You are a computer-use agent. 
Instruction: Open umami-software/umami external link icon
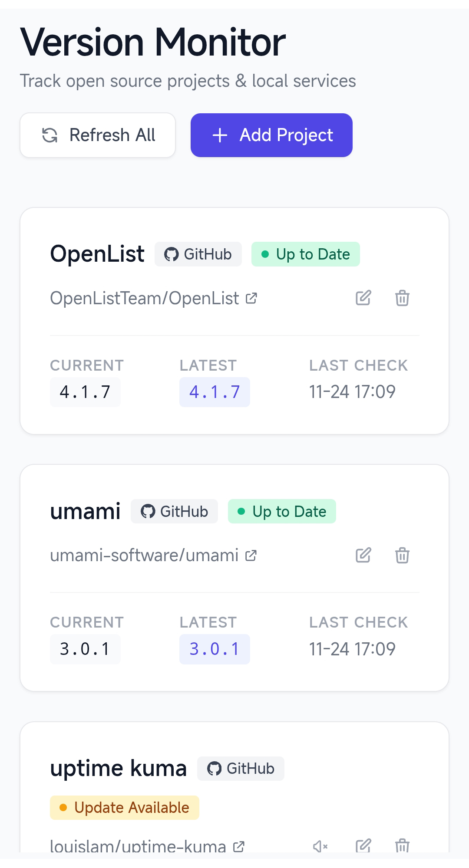point(251,556)
